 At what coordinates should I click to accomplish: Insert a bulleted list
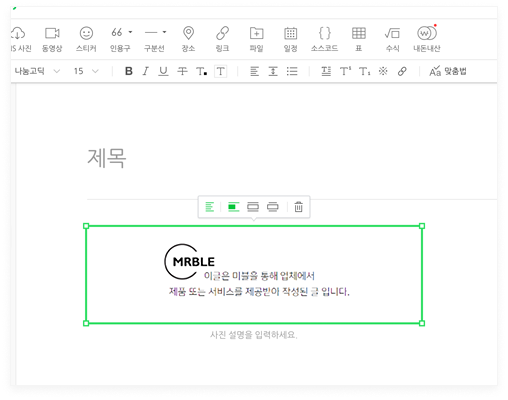(x=292, y=71)
